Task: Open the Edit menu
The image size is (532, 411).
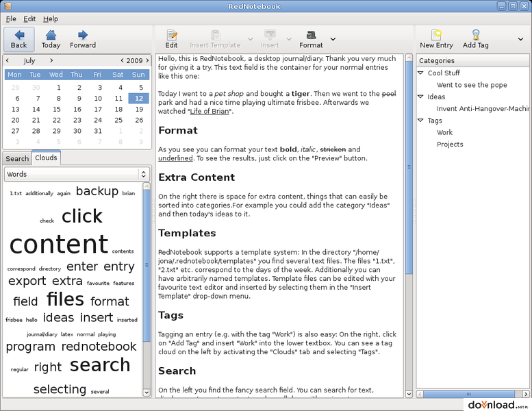Action: pyautogui.click(x=29, y=19)
